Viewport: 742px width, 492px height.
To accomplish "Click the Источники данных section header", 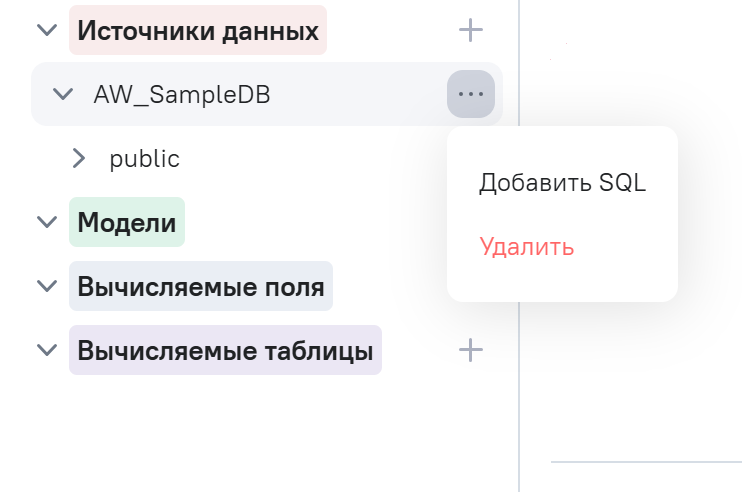I will [x=197, y=31].
